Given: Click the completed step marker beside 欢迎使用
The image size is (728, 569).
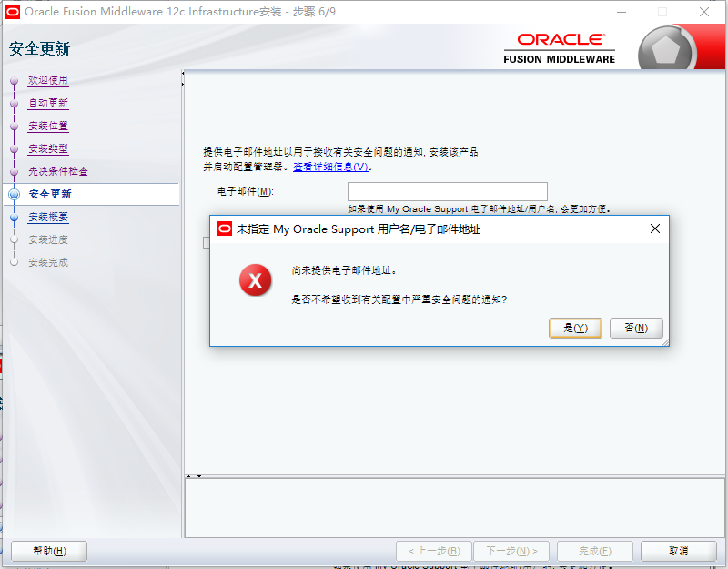Looking at the screenshot, I should pos(13,80).
